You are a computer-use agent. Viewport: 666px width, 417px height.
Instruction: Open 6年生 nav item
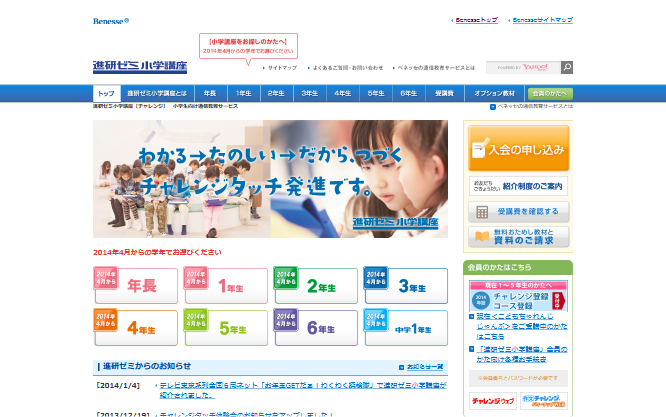pyautogui.click(x=409, y=93)
